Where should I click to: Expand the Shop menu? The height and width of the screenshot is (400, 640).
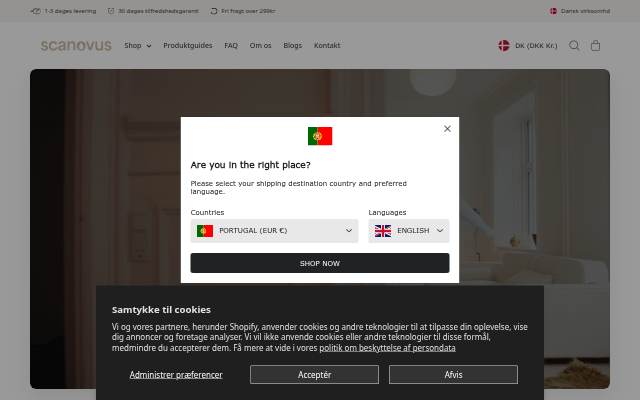tap(138, 45)
